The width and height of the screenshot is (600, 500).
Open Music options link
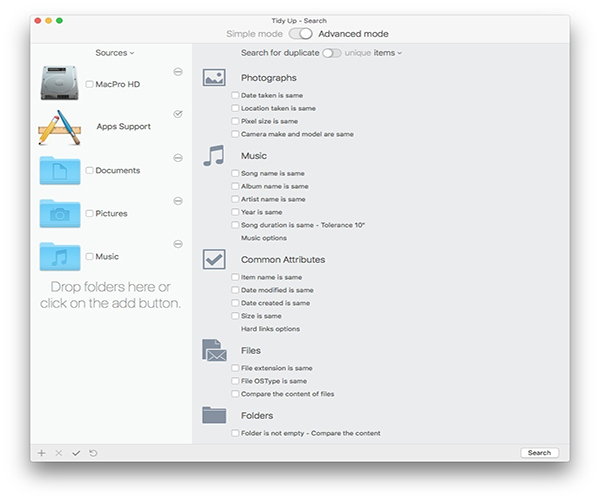(x=264, y=238)
